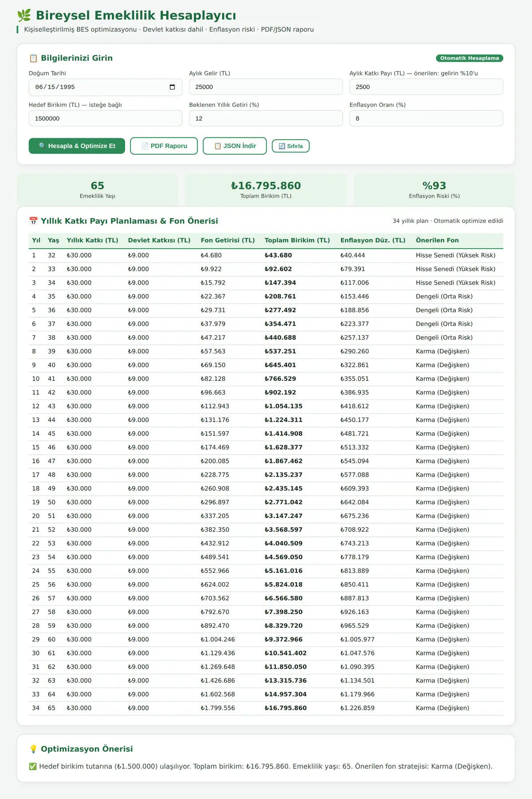The width and height of the screenshot is (532, 799).
Task: Click the Aylık Gelir input field
Action: (x=266, y=87)
